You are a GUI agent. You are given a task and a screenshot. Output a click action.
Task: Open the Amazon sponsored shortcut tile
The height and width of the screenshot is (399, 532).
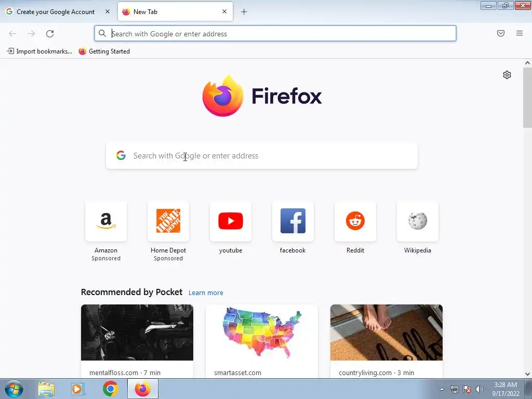coord(106,221)
